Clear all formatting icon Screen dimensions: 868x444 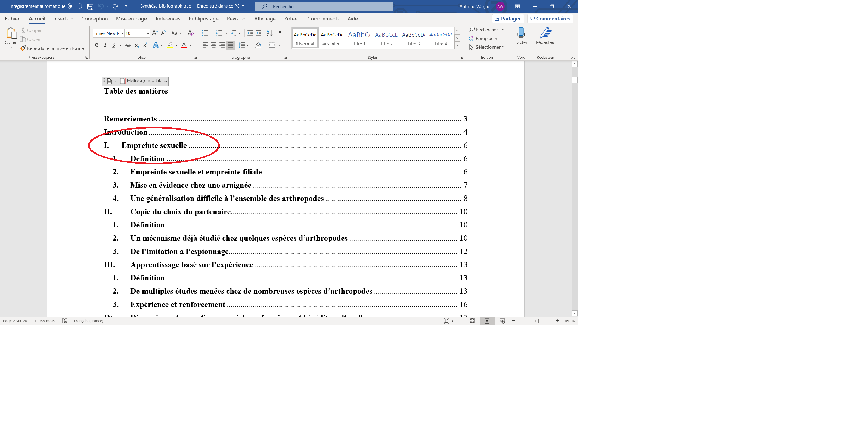point(191,33)
